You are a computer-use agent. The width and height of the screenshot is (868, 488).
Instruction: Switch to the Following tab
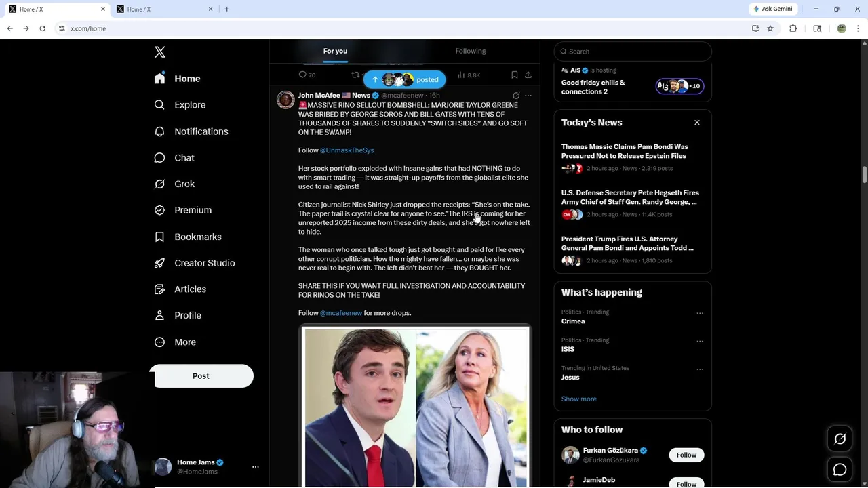[471, 51]
